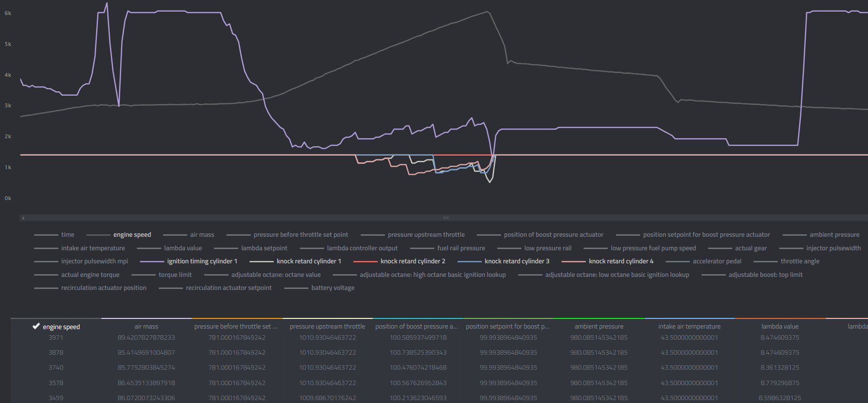Select the air mass column header
The height and width of the screenshot is (403, 868).
coord(146,327)
